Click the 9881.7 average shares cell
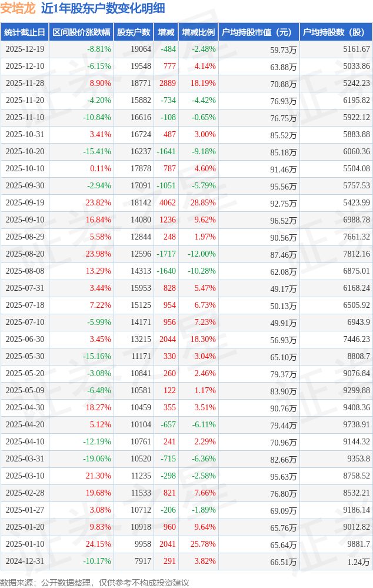Screen dimensions: 373x588 tap(357, 544)
